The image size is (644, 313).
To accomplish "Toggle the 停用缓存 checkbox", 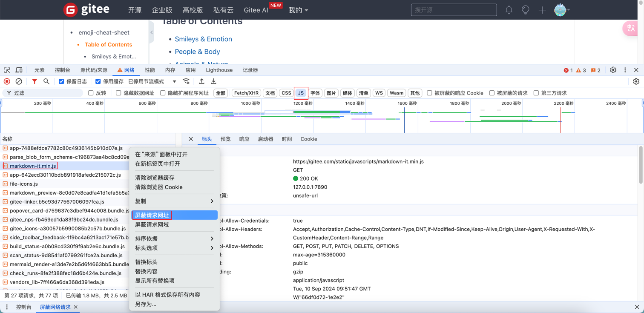I will coord(98,81).
